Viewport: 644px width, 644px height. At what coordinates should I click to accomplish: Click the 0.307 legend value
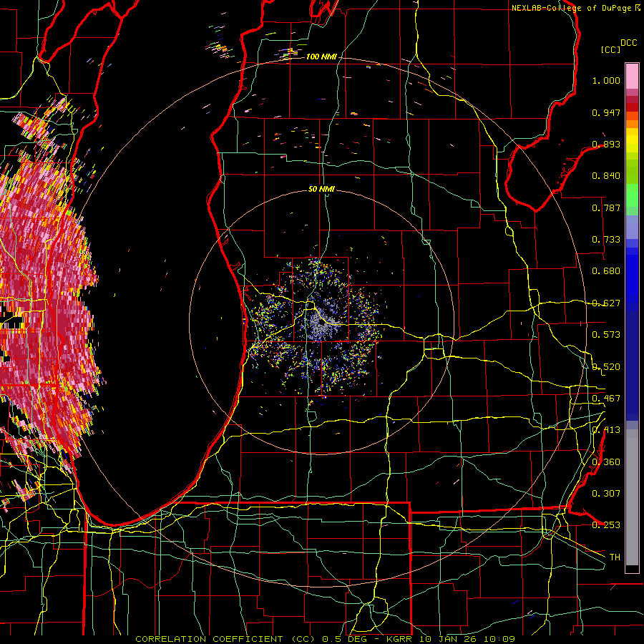coord(606,494)
